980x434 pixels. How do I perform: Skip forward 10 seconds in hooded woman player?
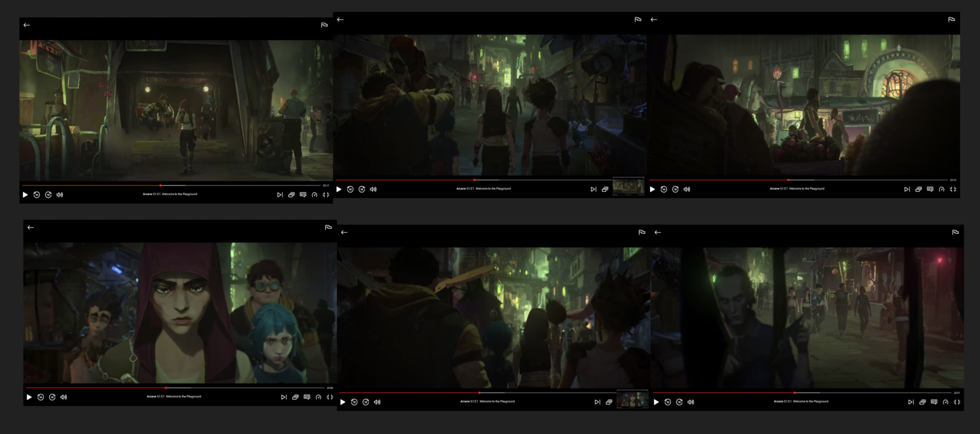[x=52, y=397]
